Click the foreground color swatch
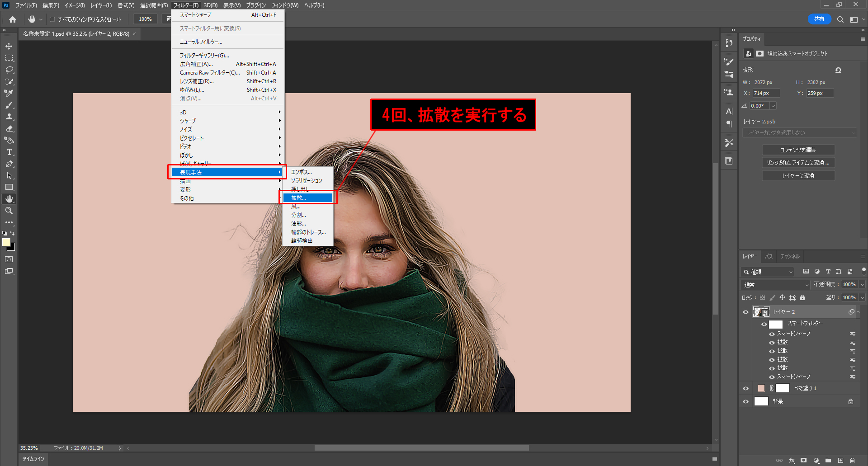The width and height of the screenshot is (868, 466). [x=6, y=242]
